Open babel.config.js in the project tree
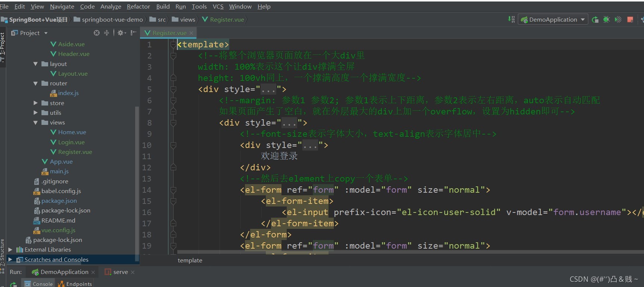Viewport: 644px width, 287px height. (57, 191)
